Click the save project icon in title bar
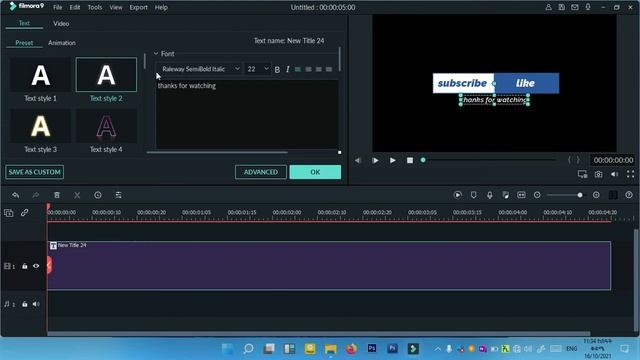Image resolution: width=640 pixels, height=360 pixels. (562, 7)
